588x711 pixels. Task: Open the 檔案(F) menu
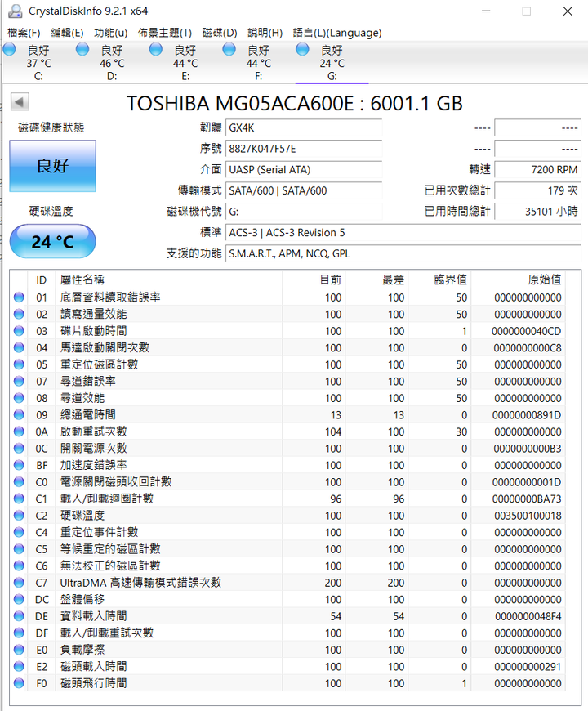[24, 33]
